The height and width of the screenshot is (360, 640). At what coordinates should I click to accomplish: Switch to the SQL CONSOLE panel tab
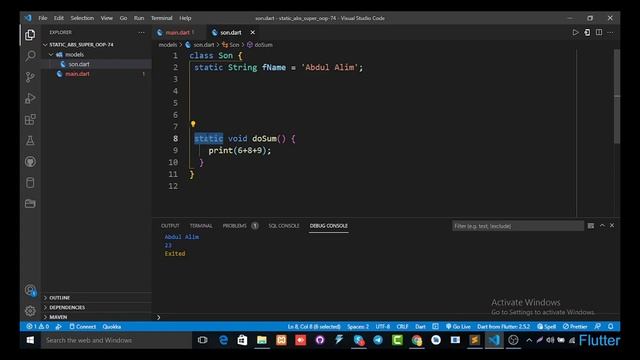coord(284,226)
